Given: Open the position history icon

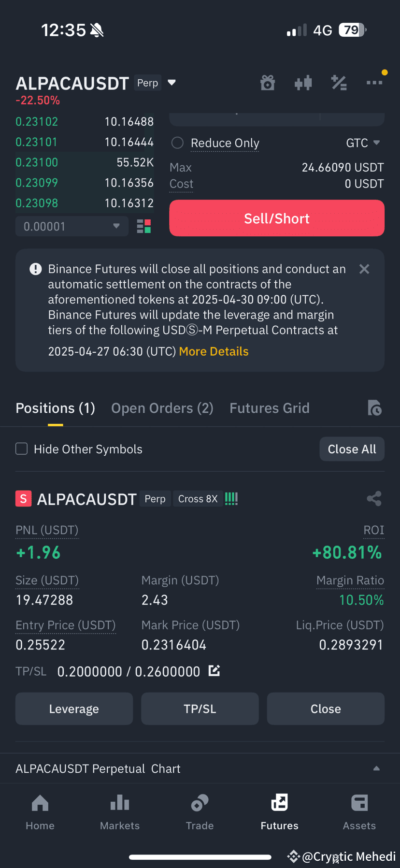Looking at the screenshot, I should coord(374,408).
